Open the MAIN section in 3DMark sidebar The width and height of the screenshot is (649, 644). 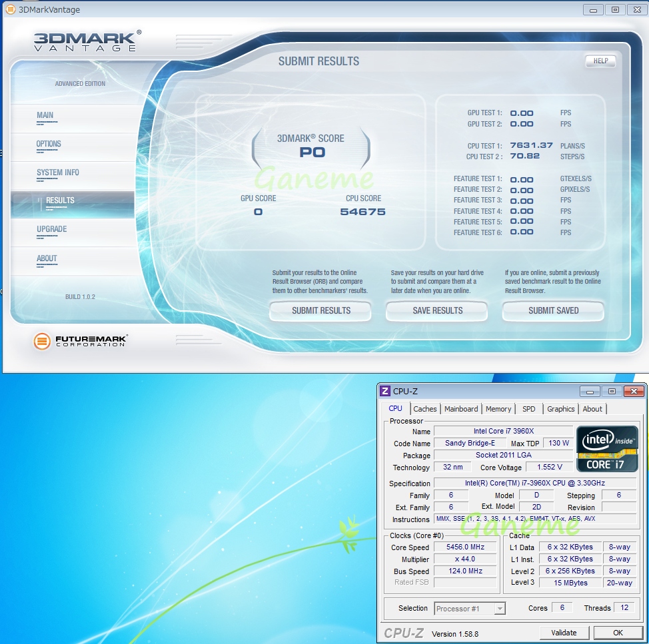73,119
